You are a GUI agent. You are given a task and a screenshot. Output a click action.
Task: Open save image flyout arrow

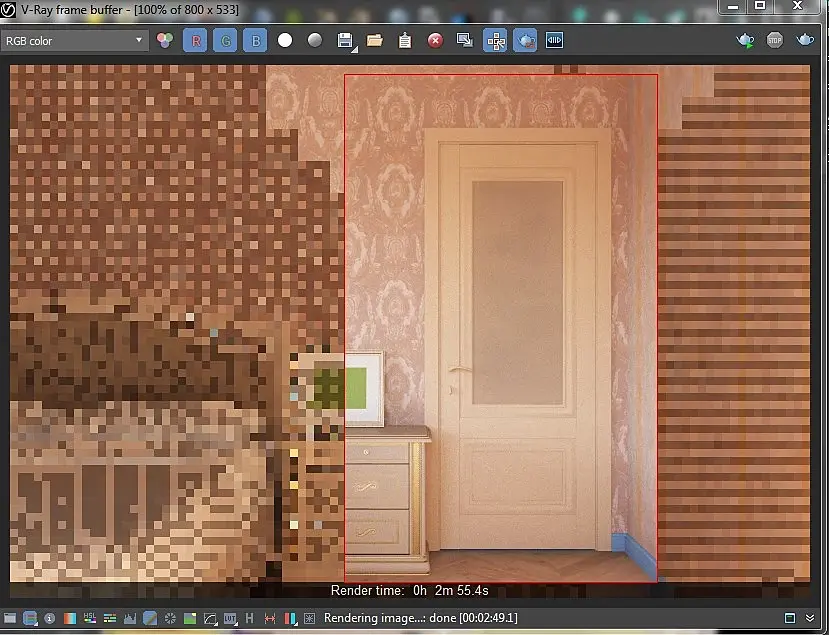click(355, 50)
